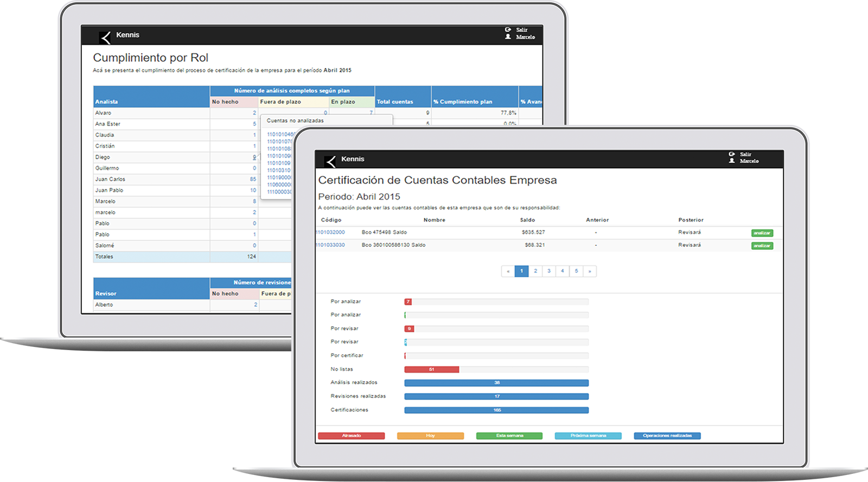Click Marcelo user icon on Cumplimiento por Rol screen
This screenshot has height=482, width=868.
(508, 37)
